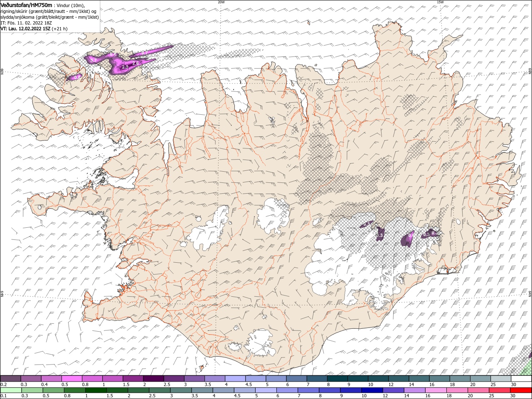The image size is (532, 399).
Task: Click the 'rigning/skúrir' legend description line
Action: click(x=48, y=11)
